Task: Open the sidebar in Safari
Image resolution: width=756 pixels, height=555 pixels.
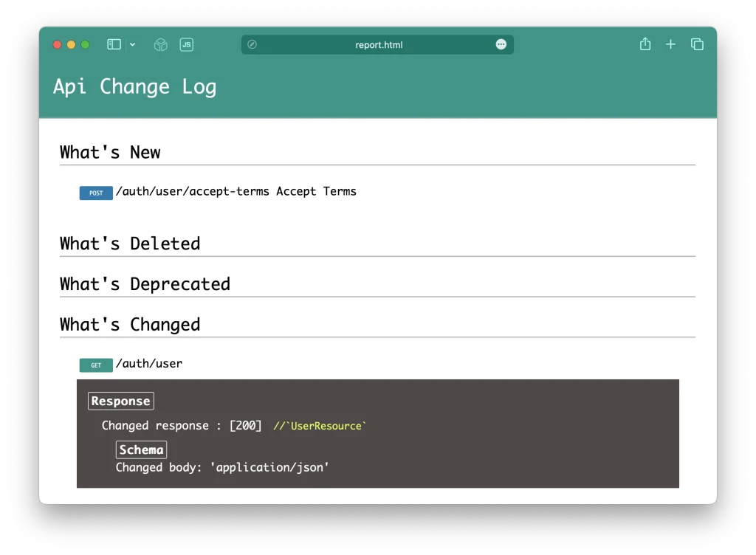Action: (112, 44)
